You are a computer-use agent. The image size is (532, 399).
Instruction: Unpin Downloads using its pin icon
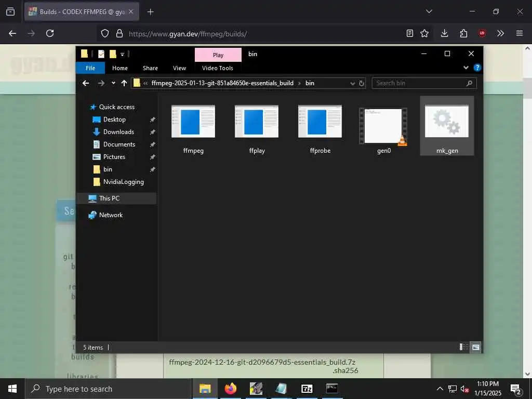152,132
